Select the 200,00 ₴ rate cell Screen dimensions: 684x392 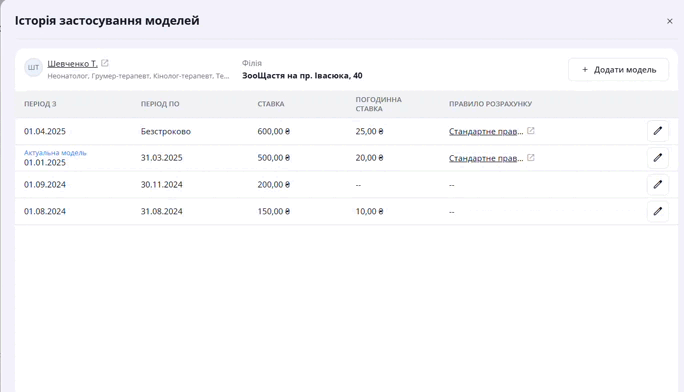point(274,184)
